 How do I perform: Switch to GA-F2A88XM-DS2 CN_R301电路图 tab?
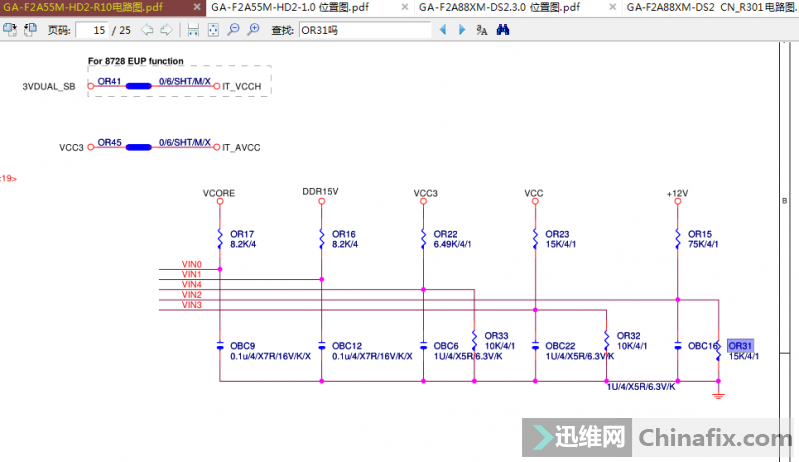click(711, 8)
